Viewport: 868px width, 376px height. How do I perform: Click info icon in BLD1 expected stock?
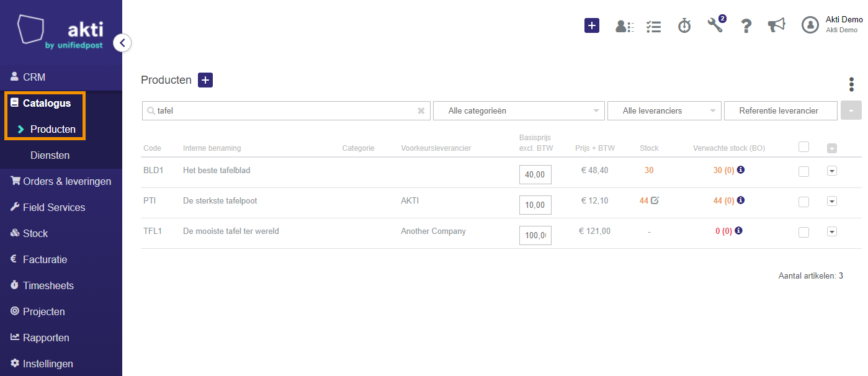741,169
